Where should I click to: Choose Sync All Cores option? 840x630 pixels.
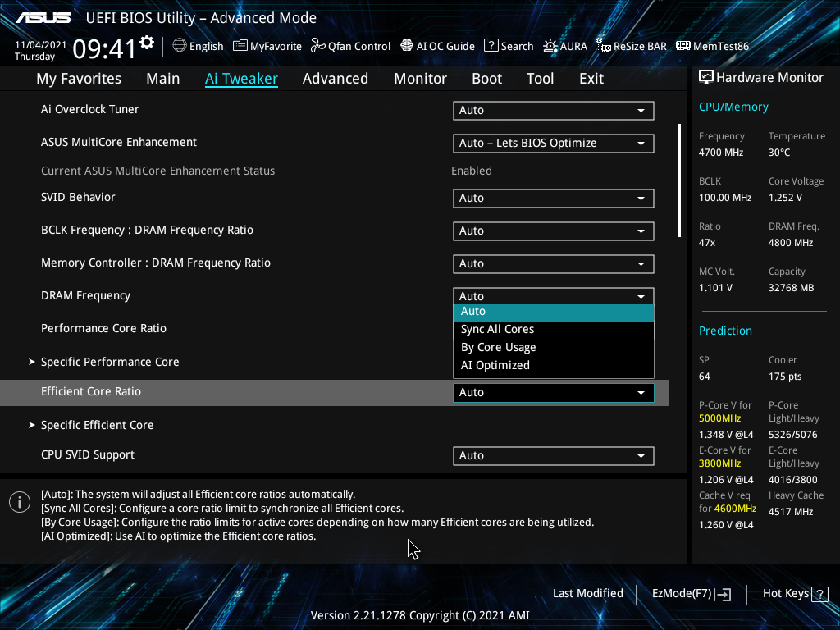pyautogui.click(x=554, y=330)
